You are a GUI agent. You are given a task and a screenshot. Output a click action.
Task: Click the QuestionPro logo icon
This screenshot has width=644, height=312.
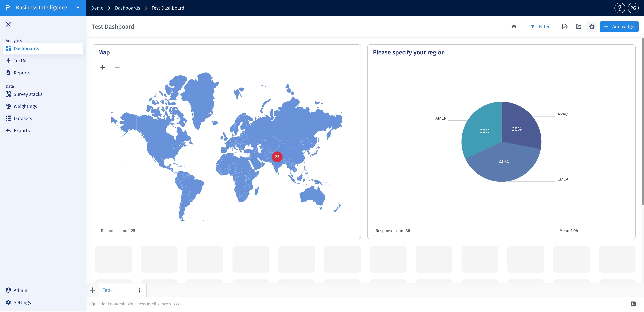8,8
